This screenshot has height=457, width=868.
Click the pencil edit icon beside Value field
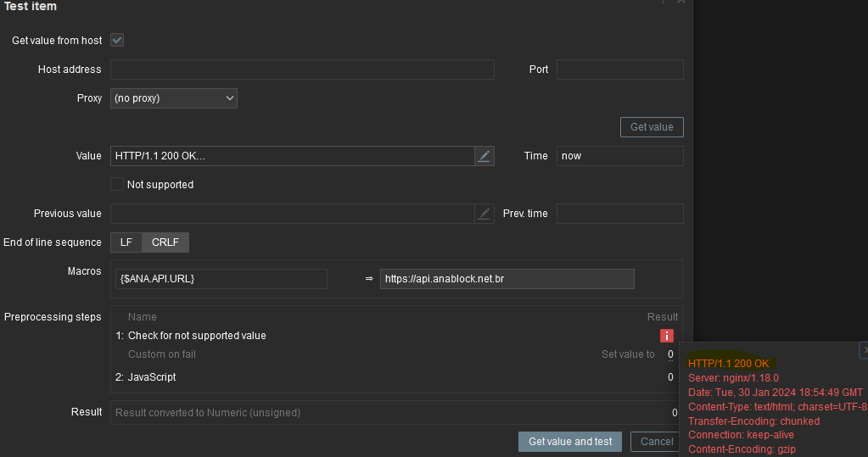[x=484, y=156]
